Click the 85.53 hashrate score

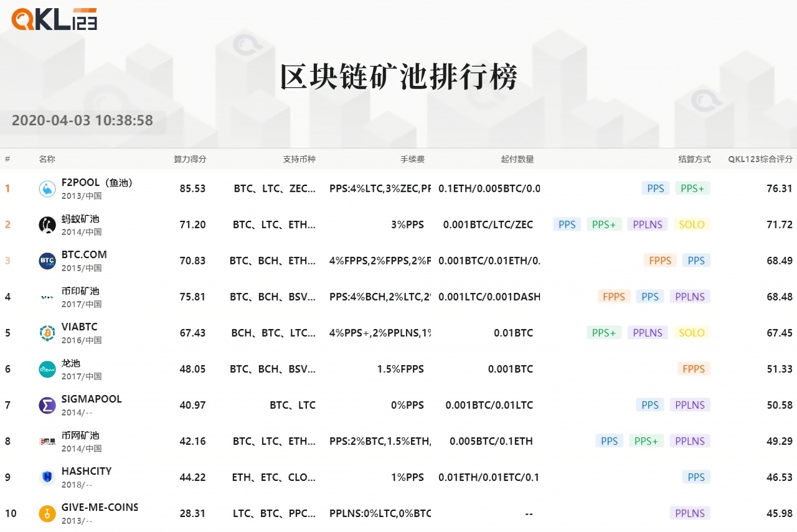tap(192, 189)
